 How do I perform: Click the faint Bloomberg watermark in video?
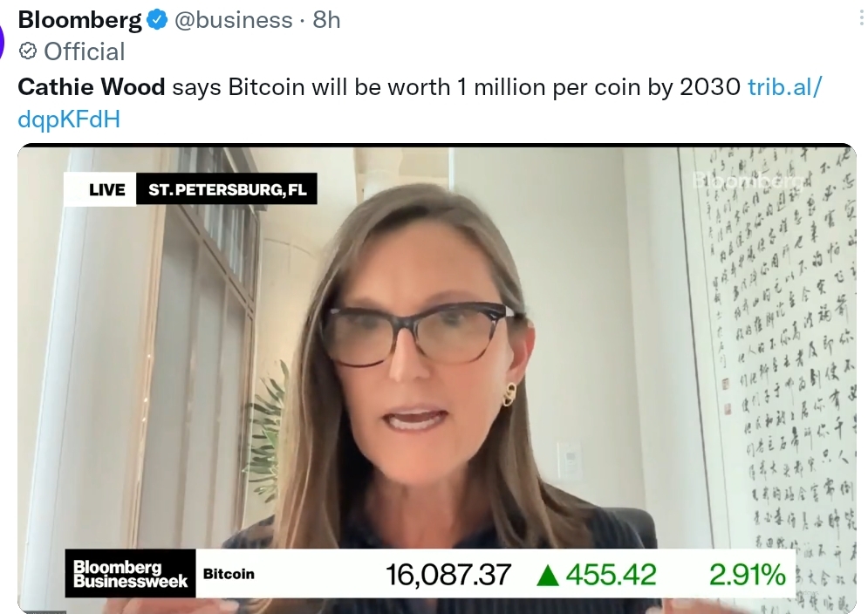748,180
